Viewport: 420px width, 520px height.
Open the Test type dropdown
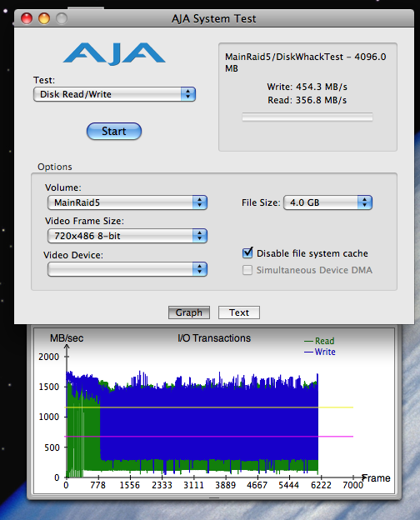[114, 94]
